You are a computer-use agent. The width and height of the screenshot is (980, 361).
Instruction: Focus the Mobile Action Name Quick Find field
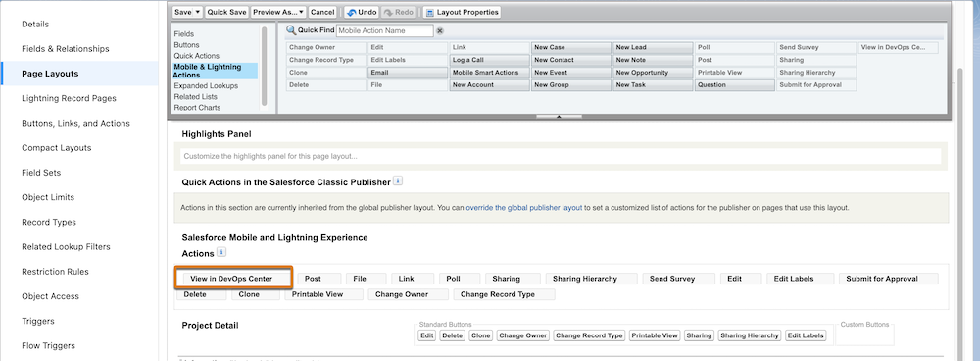point(384,30)
